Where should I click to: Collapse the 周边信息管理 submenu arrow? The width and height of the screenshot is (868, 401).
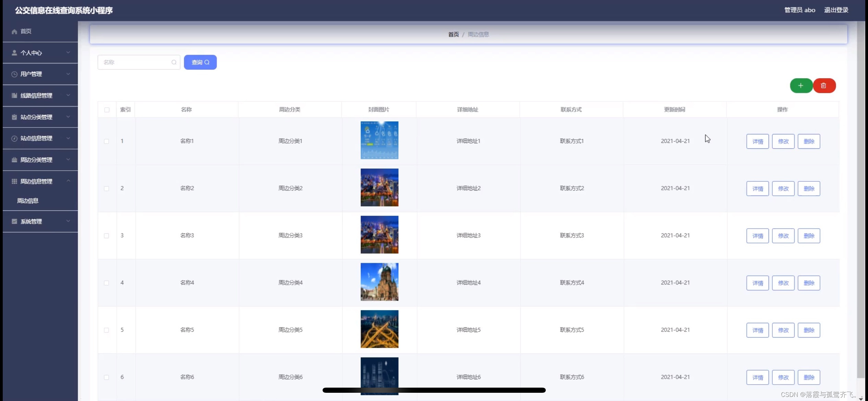[x=68, y=181]
